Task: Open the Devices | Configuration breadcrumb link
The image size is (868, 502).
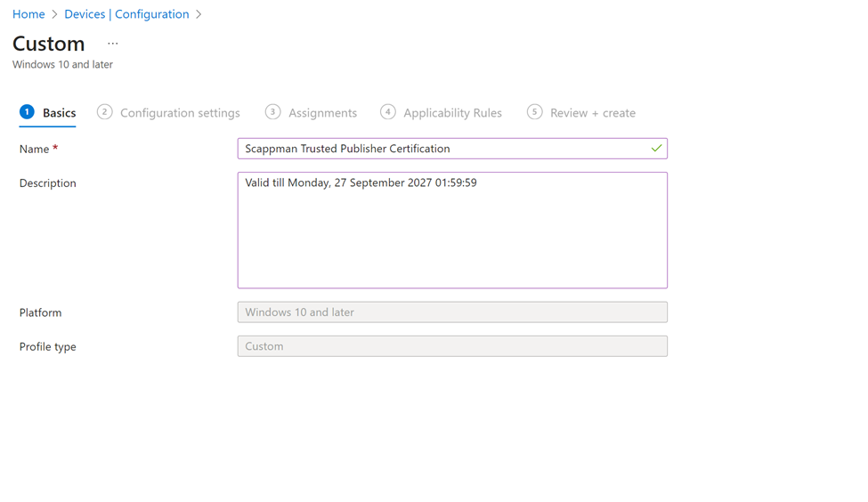Action: 126,14
